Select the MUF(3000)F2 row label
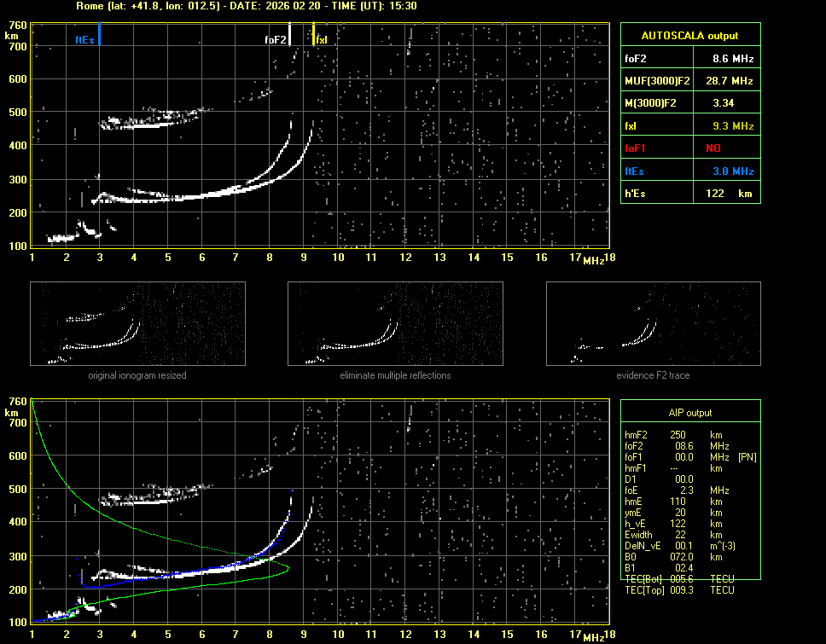This screenshot has height=644, width=826. 657,81
